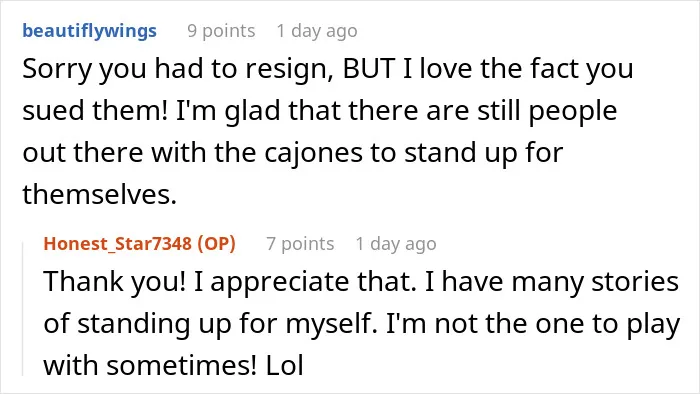Collapse reply thread via left indent line
The image size is (700, 394).
pyautogui.click(x=23, y=308)
